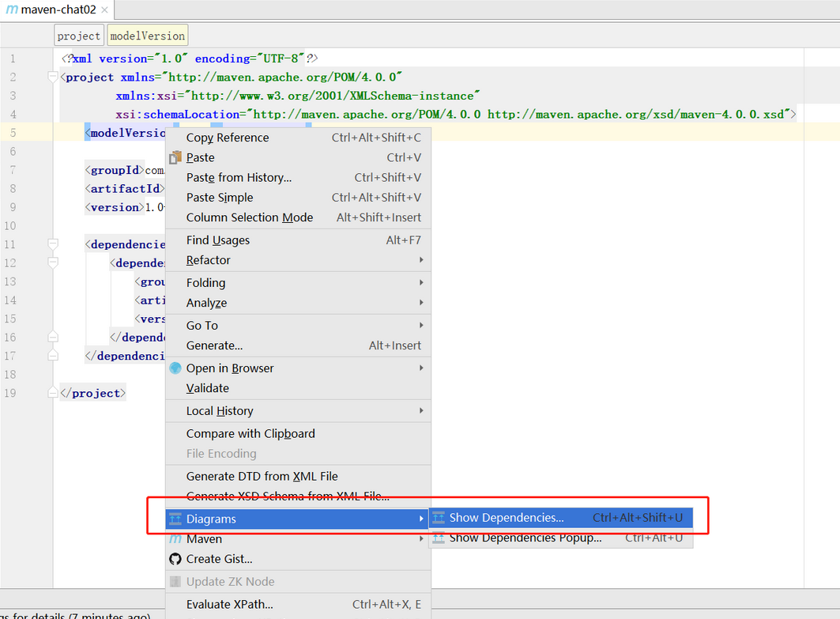Choose Copy Reference in context menu
Image resolution: width=840 pixels, height=619 pixels.
[228, 138]
